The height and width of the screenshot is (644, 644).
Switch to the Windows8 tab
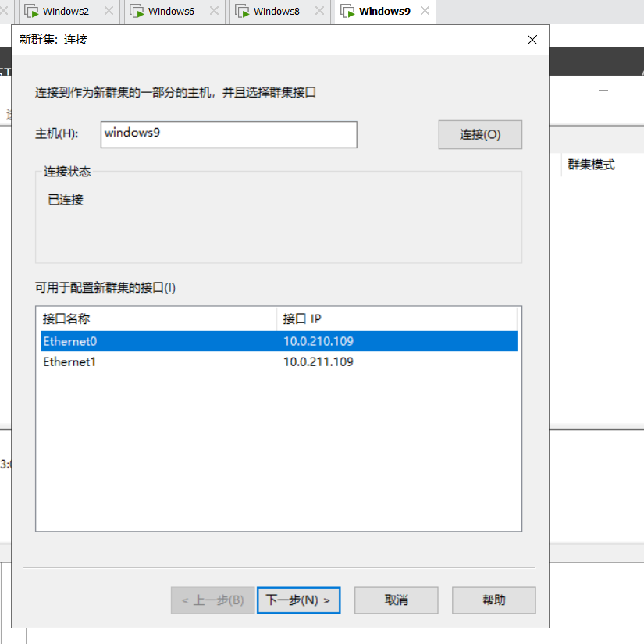point(276,12)
